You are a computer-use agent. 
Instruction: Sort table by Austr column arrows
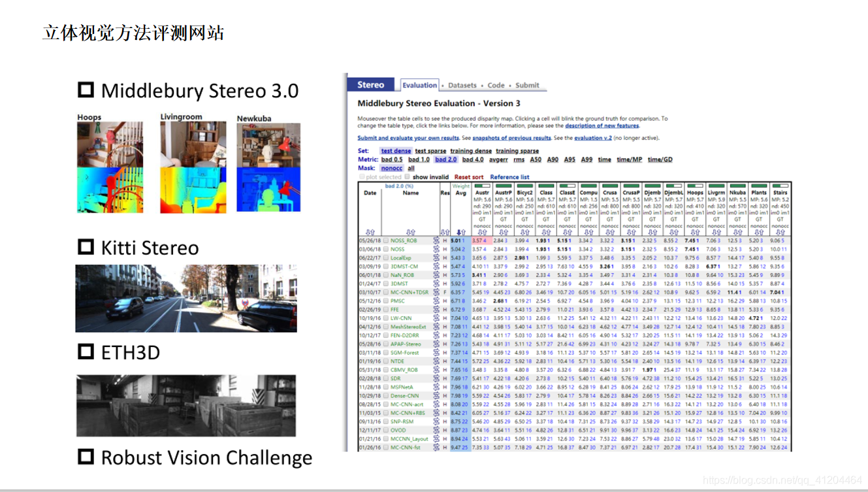point(482,232)
